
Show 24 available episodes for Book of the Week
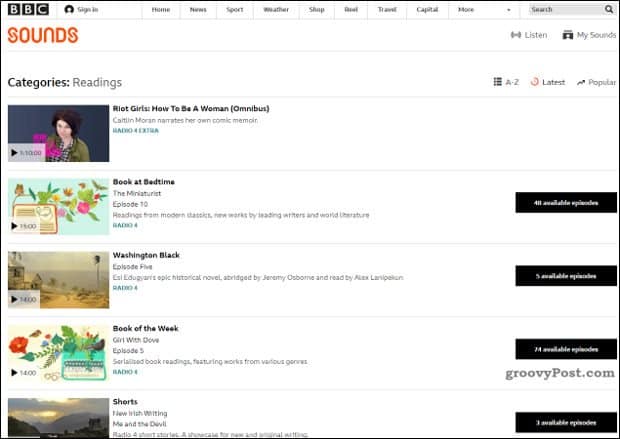pos(565,349)
